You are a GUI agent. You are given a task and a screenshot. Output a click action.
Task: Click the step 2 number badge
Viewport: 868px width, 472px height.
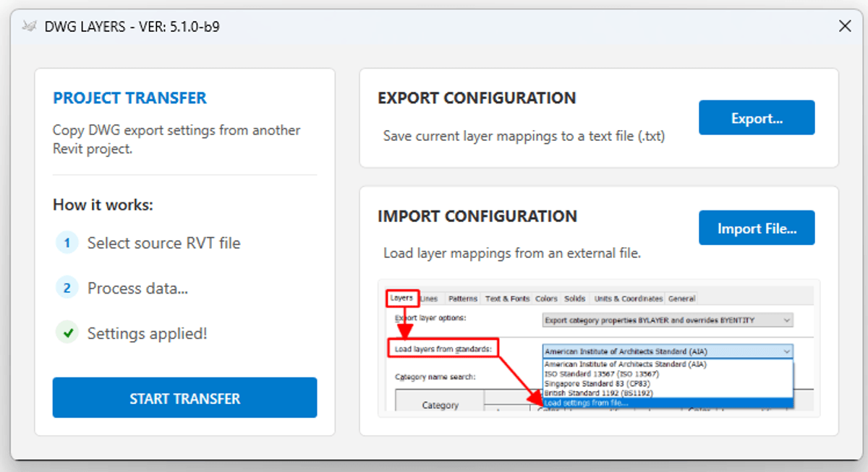(67, 288)
